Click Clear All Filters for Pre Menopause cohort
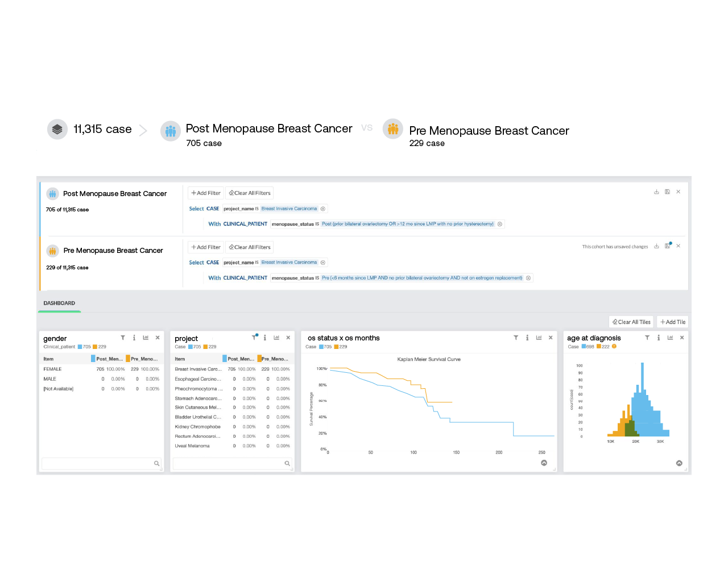 coord(250,247)
